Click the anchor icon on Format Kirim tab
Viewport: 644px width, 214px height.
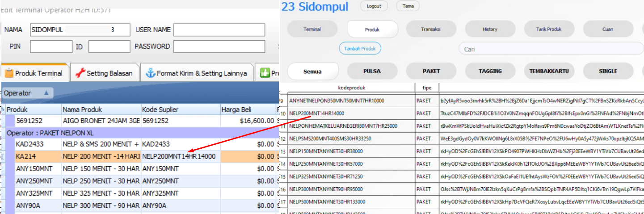[150, 73]
